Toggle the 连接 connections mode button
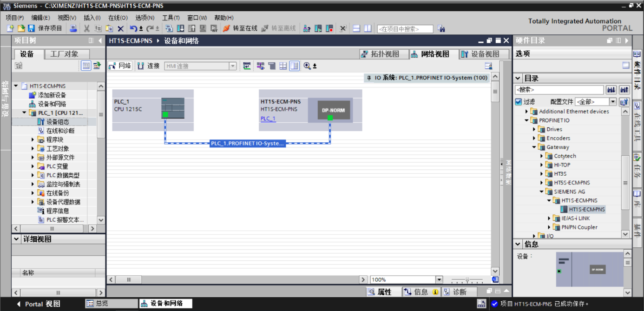Image resolution: width=644 pixels, height=311 pixels. [x=149, y=66]
